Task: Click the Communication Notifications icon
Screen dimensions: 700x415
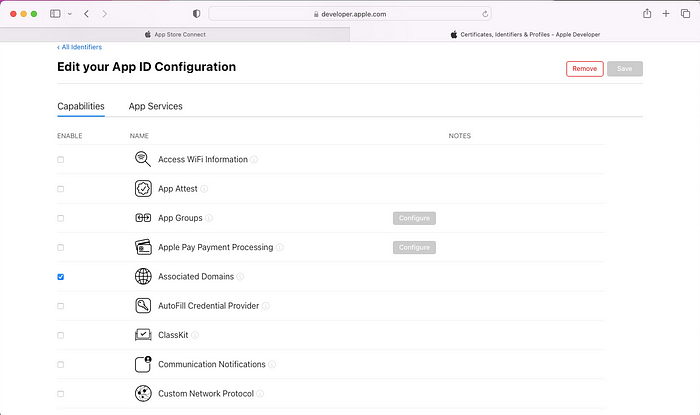Action: point(143,364)
